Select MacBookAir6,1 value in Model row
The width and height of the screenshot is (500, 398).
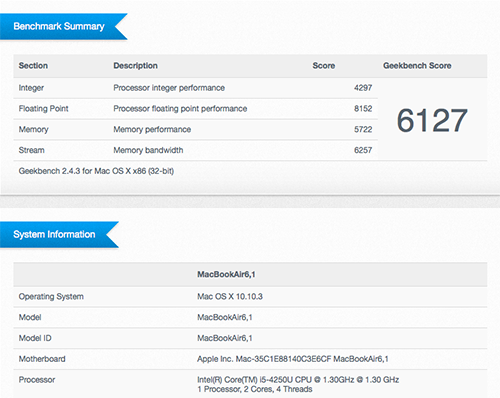click(225, 317)
